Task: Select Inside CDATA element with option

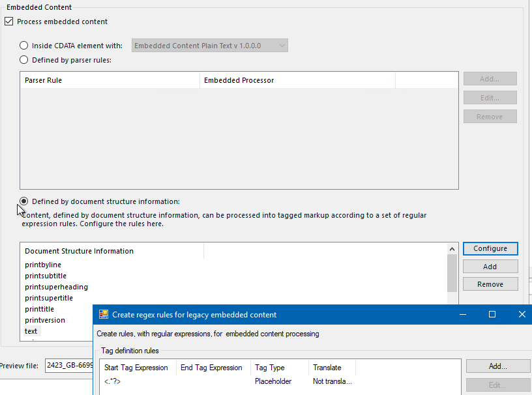Action: [x=24, y=46]
